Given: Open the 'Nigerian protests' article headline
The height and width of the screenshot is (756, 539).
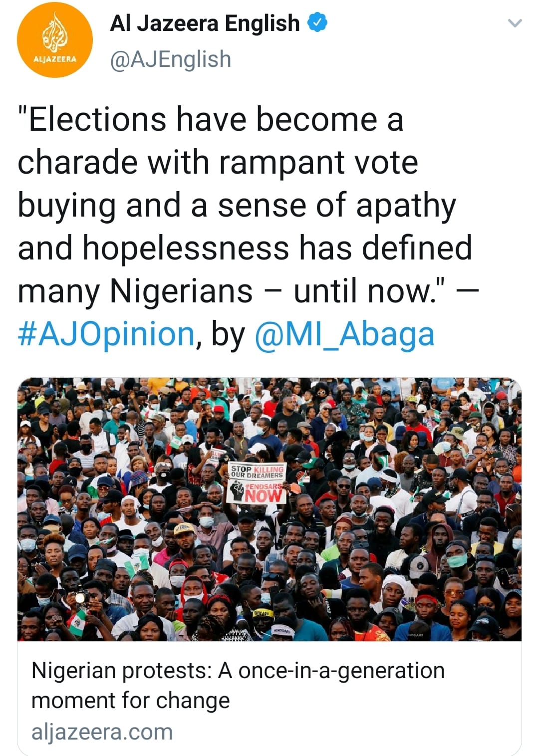Looking at the screenshot, I should 238,671.
